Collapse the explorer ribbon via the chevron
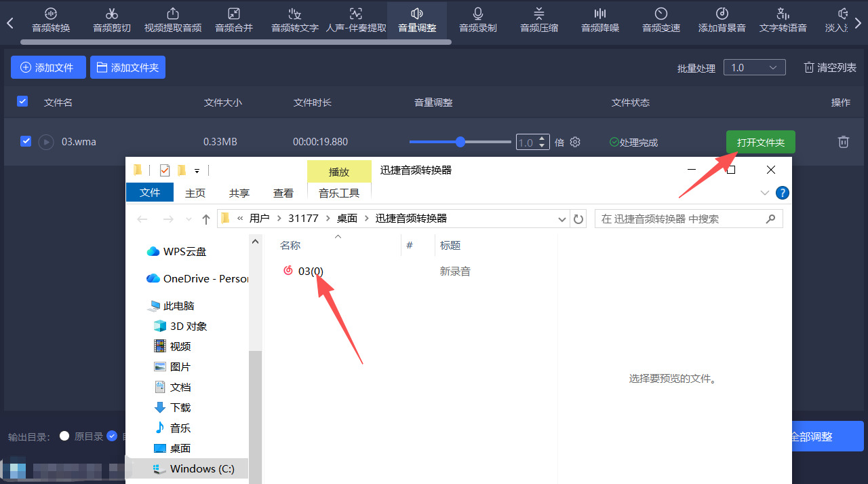 (764, 192)
